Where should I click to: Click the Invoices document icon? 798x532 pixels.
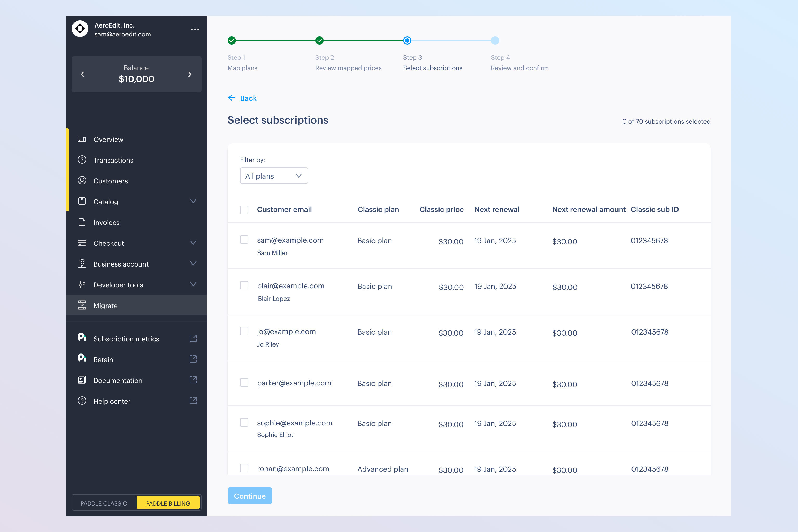82,222
